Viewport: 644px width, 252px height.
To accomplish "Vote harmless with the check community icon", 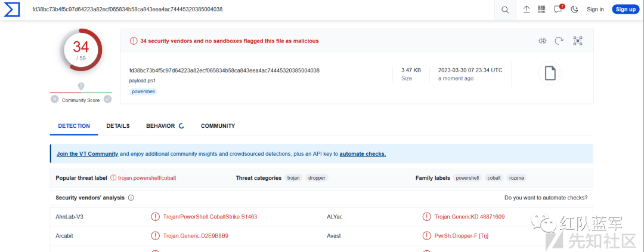I will tap(107, 99).
